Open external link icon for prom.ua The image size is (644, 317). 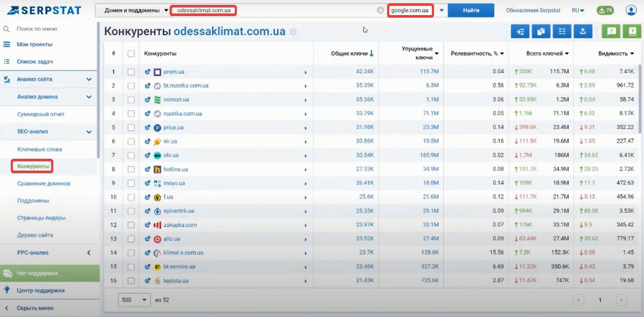coord(148,72)
